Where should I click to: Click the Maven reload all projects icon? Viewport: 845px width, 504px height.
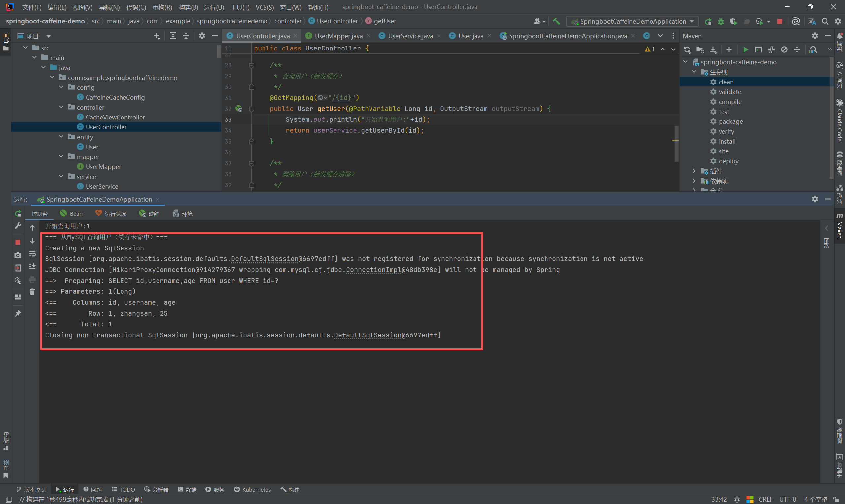[687, 50]
